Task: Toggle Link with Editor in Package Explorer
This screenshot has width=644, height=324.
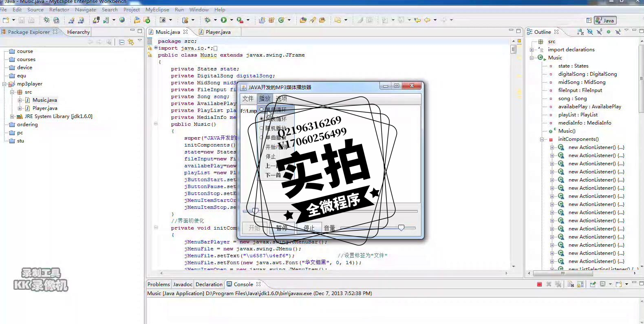Action: (x=131, y=42)
